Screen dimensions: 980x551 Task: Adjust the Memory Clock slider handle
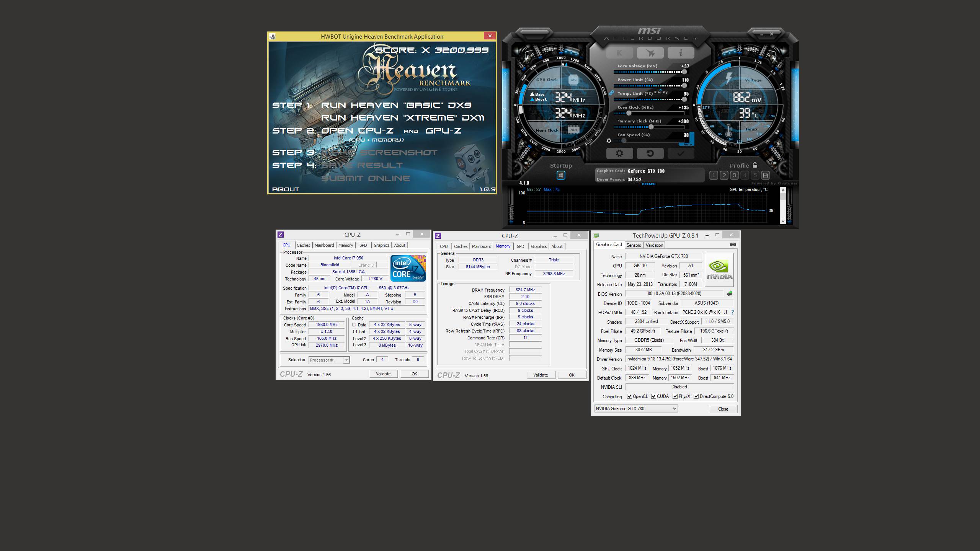(x=651, y=127)
